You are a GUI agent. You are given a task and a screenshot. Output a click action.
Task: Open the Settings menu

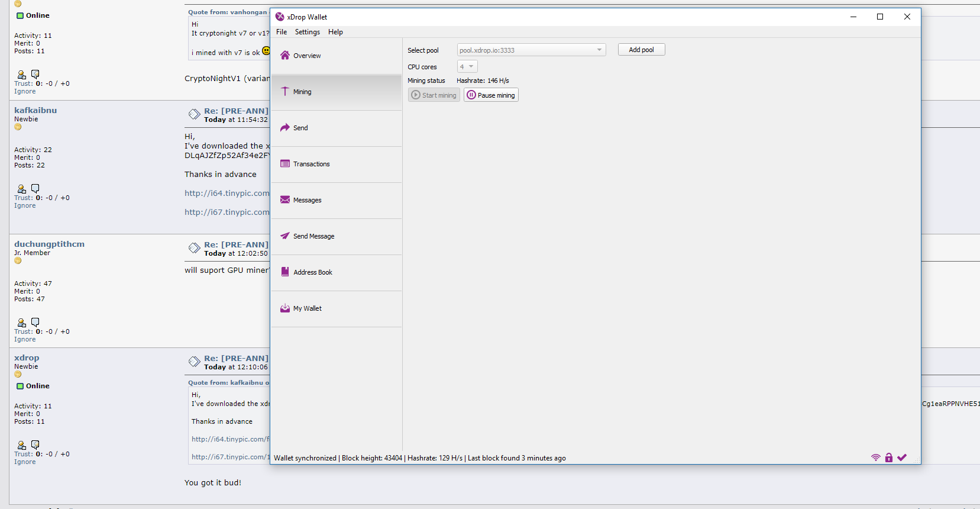click(x=308, y=32)
